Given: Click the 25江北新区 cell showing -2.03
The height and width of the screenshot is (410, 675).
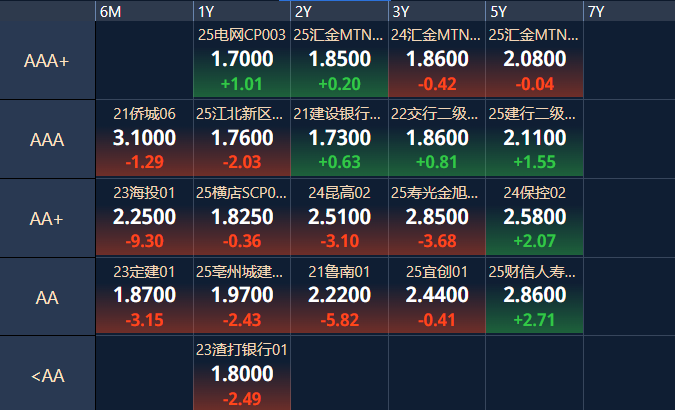Looking at the screenshot, I should click(x=242, y=139).
